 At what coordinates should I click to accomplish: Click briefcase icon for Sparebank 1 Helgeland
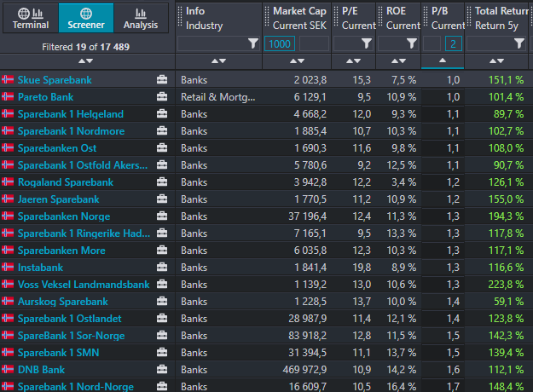click(x=162, y=113)
